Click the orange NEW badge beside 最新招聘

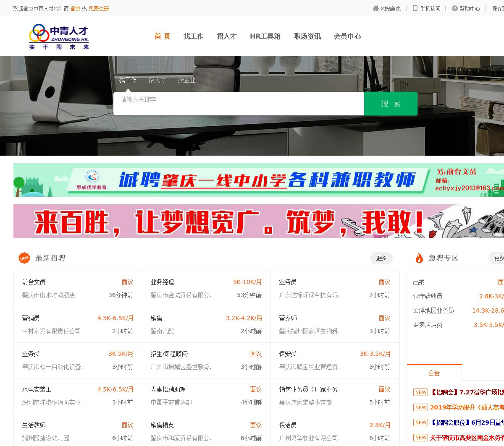click(x=24, y=258)
